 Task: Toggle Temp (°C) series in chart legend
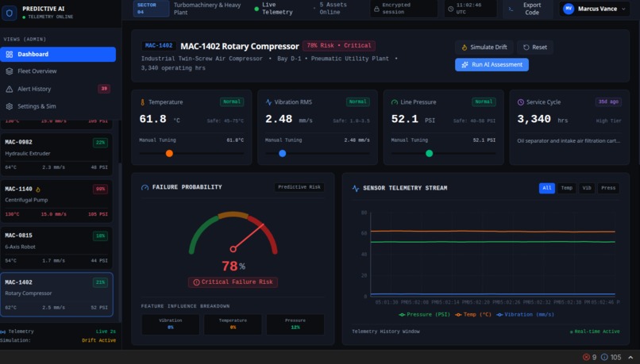(473, 315)
